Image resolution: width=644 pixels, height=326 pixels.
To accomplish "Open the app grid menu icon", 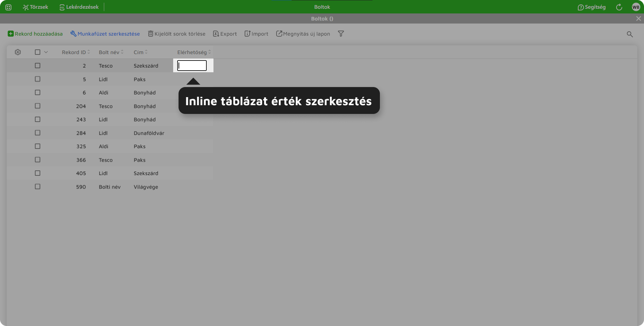I will [8, 7].
